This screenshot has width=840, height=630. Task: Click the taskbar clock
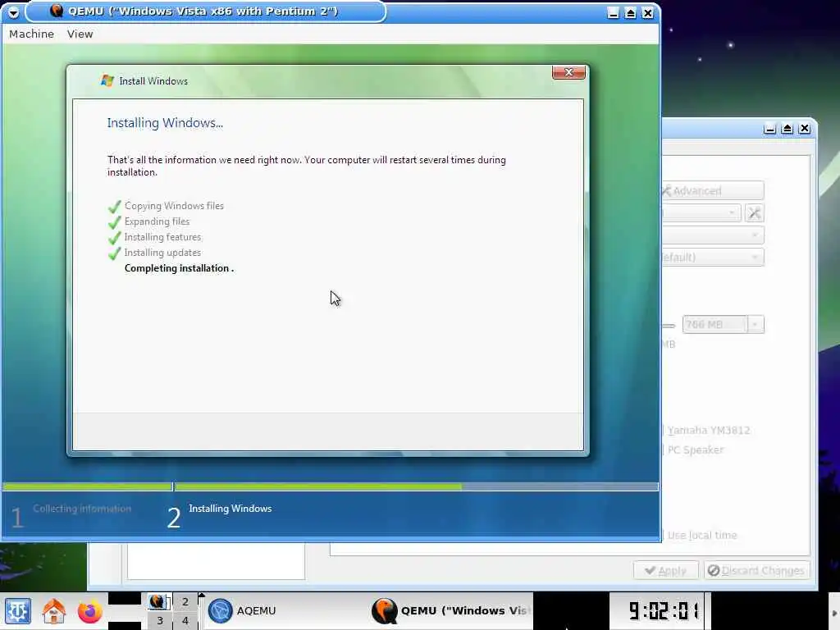[663, 610]
